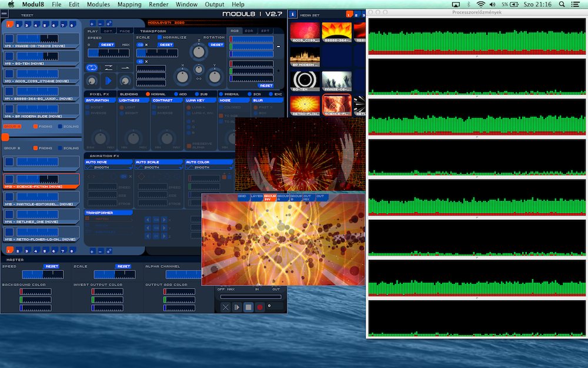The height and width of the screenshot is (368, 588).
Task: Click the Y rotation knob
Action: tap(215, 77)
